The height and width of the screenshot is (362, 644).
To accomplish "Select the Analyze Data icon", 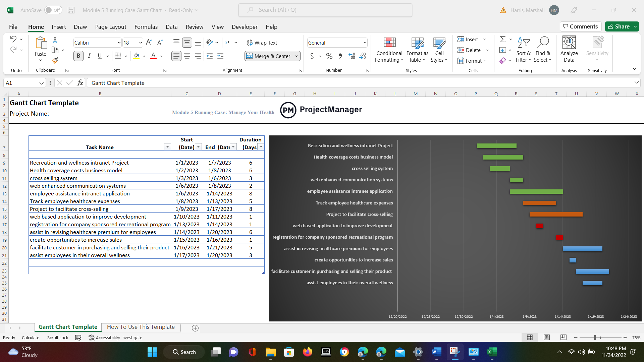I will (x=569, y=50).
